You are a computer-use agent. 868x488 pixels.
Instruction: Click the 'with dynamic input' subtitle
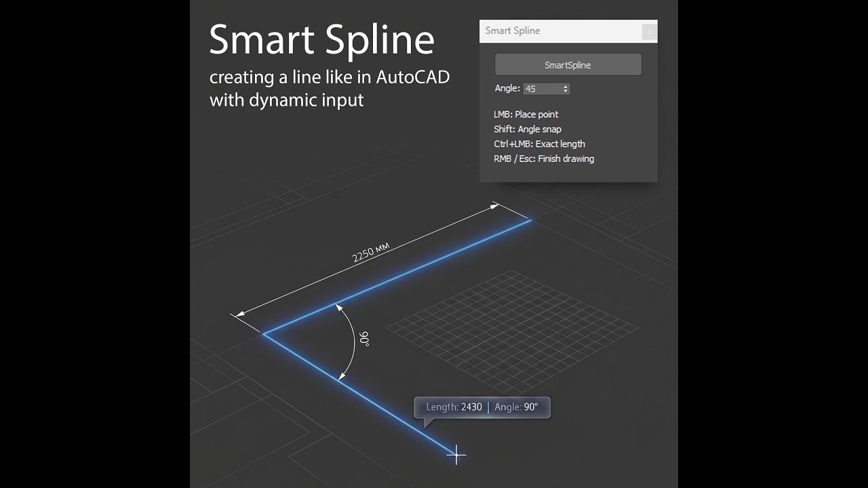point(286,100)
